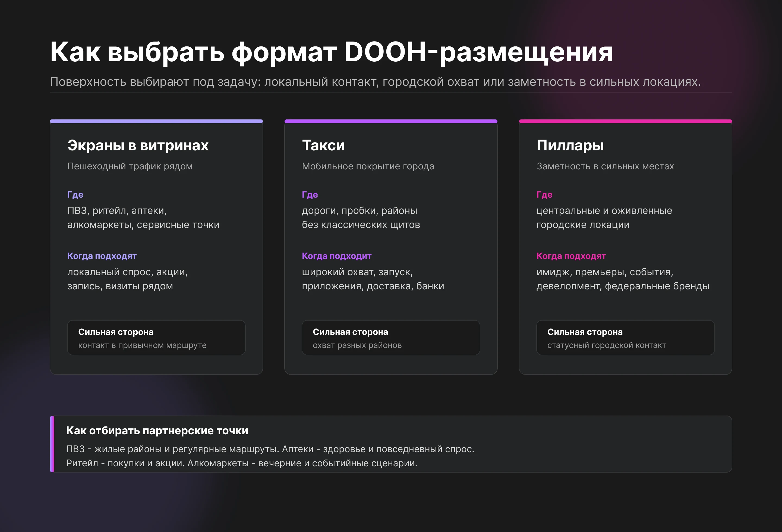Click text «контакт в привычном маршруте»
The image size is (782, 532).
(142, 345)
